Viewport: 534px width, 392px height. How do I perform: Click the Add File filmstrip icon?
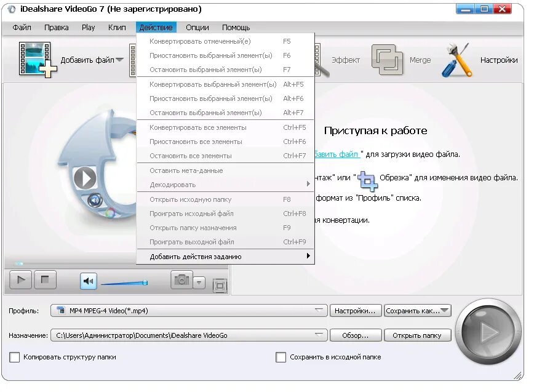38,60
